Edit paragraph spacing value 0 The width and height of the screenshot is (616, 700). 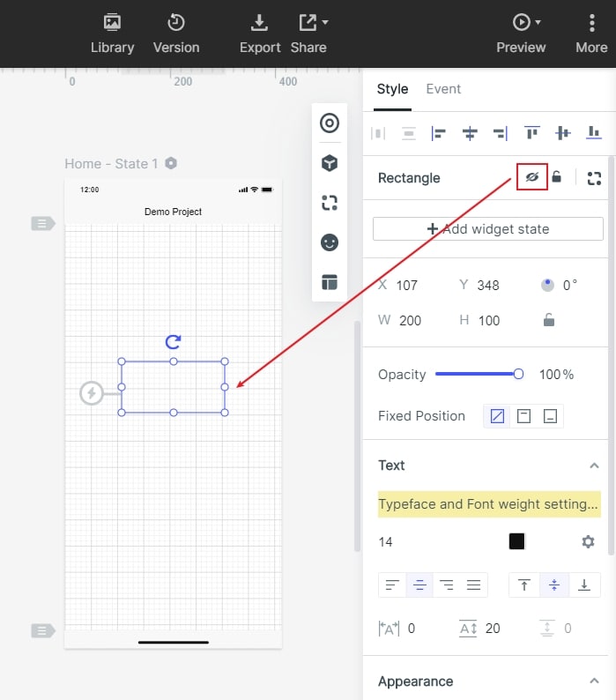tap(568, 629)
